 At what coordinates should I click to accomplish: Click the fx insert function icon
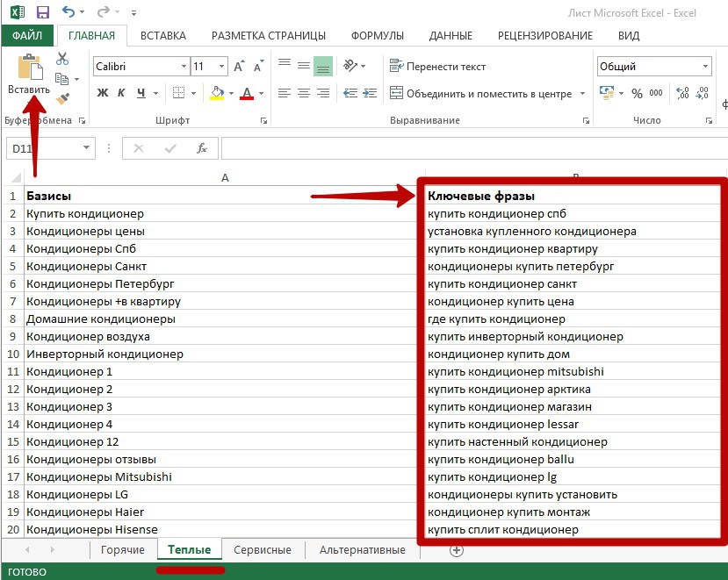click(x=201, y=148)
